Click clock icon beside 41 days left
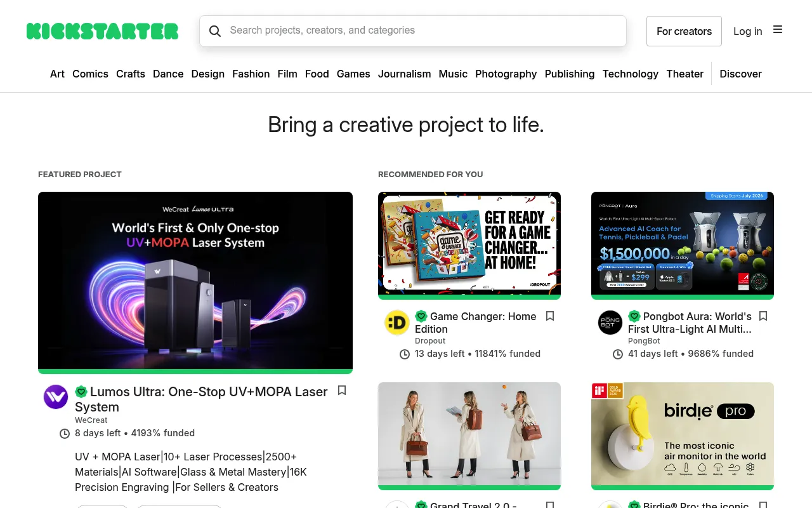This screenshot has width=812, height=508. coord(618,354)
